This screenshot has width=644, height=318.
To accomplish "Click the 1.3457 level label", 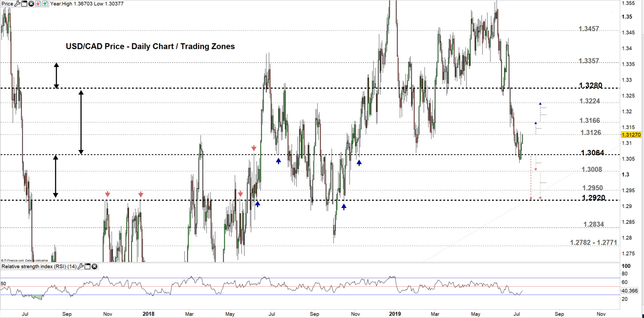I will click(x=589, y=29).
